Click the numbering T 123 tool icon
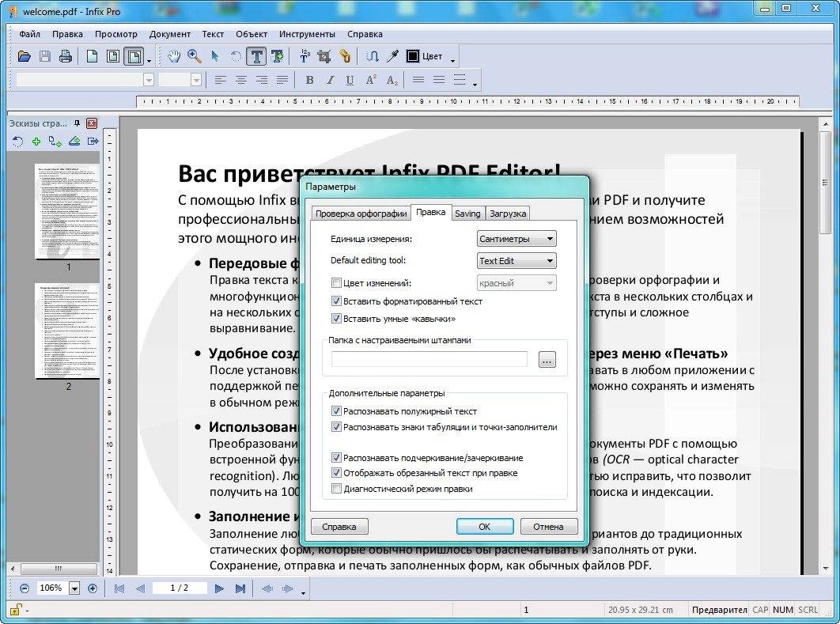This screenshot has height=624, width=840. point(305,56)
